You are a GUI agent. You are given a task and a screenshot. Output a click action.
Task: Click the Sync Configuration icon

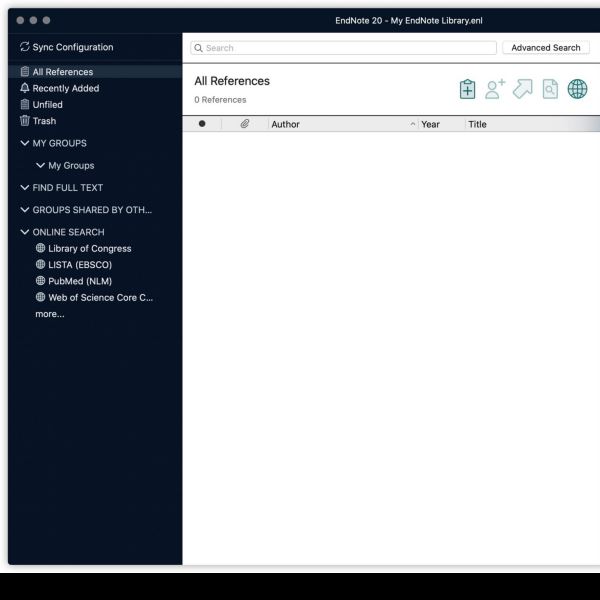point(24,47)
